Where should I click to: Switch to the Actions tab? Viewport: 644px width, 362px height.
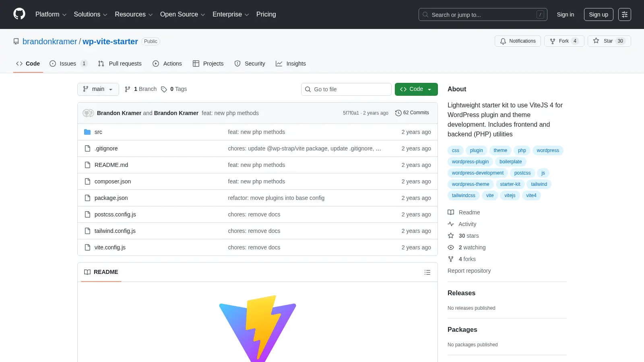pos(167,64)
